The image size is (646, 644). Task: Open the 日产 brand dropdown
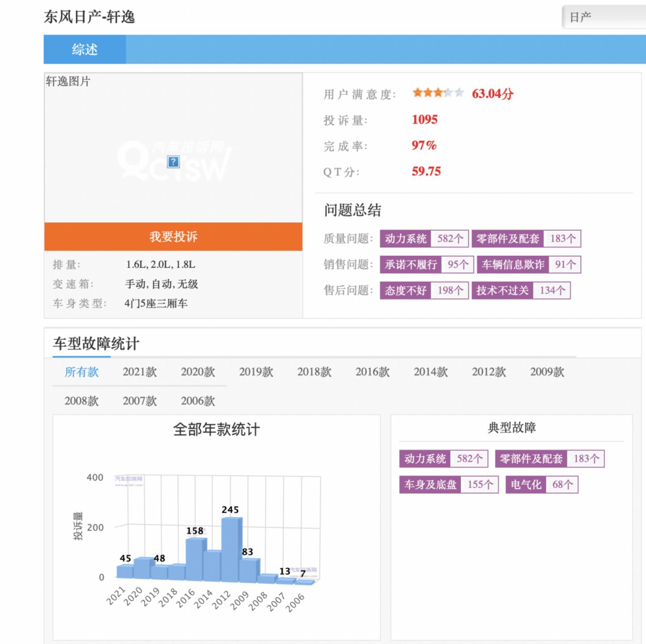(604, 17)
